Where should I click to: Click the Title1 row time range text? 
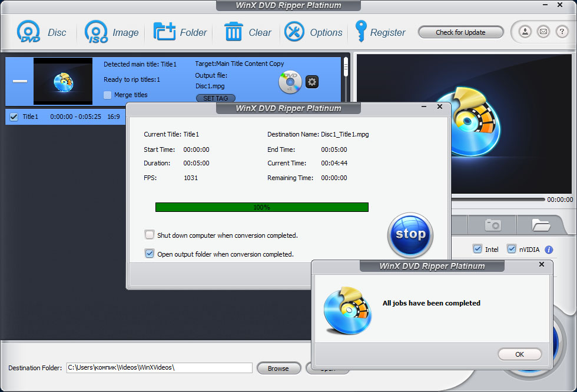(75, 117)
